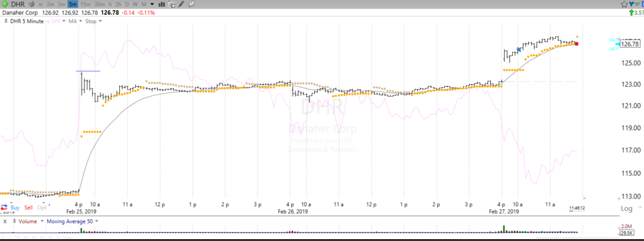644x241 pixels.
Task: Click the red dot at latest price
Action: 576,44
